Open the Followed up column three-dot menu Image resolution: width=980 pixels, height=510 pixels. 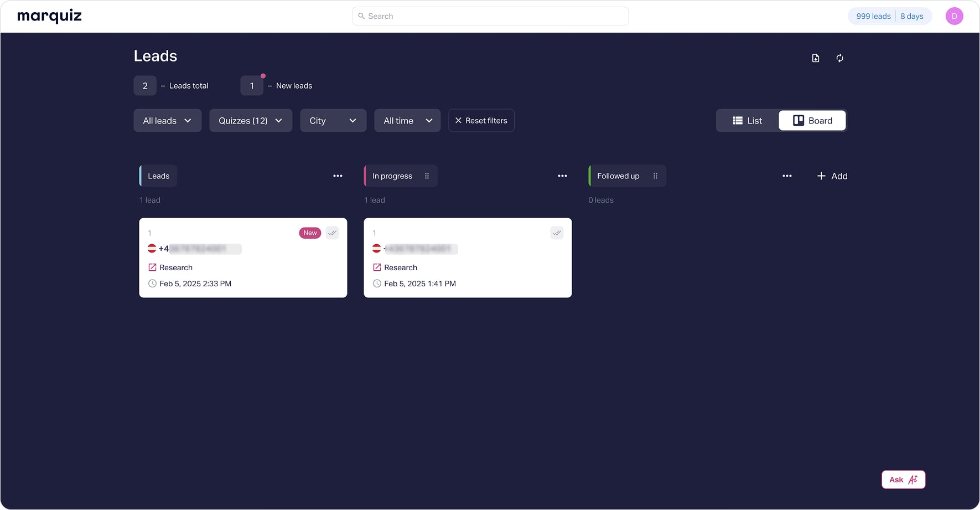(x=787, y=176)
